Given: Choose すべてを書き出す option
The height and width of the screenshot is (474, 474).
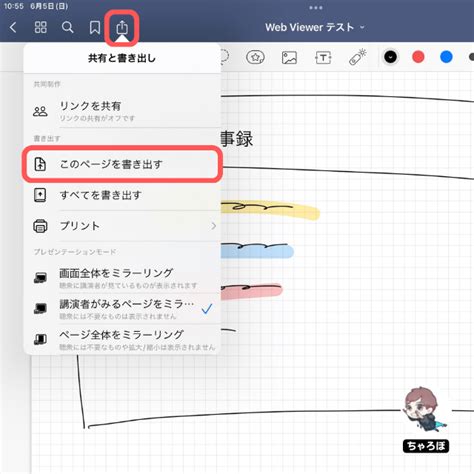Looking at the screenshot, I should 122,195.
